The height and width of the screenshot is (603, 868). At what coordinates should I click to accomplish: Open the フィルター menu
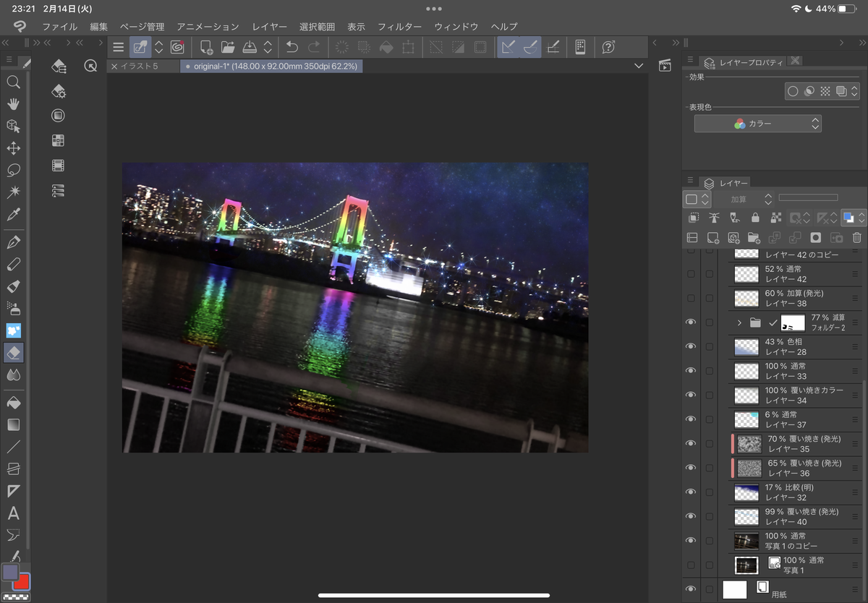(x=399, y=27)
